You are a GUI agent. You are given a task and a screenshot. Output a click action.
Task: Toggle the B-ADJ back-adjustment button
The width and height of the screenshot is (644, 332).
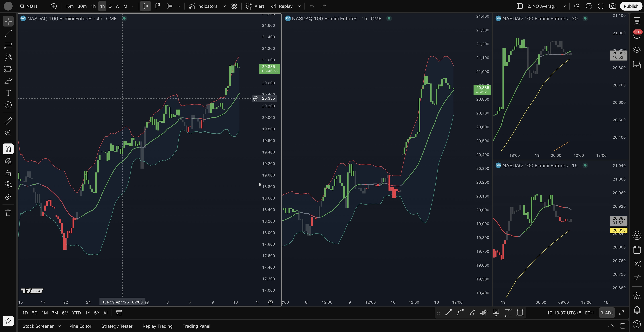(x=606, y=313)
